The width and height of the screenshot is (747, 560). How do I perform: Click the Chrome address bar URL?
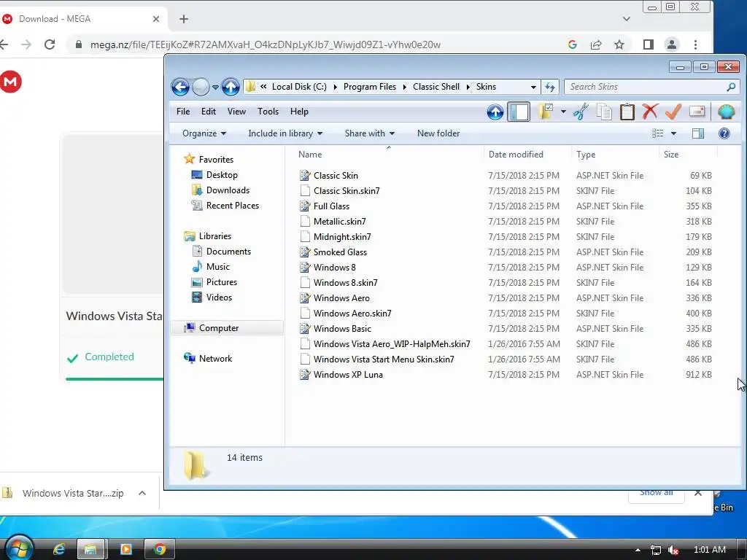266,44
